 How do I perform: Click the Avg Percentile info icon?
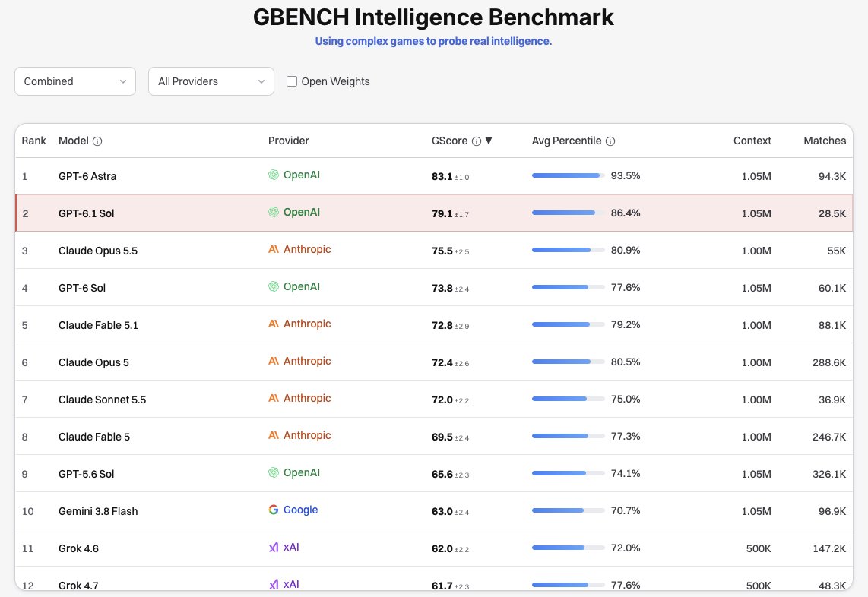pyautogui.click(x=610, y=141)
